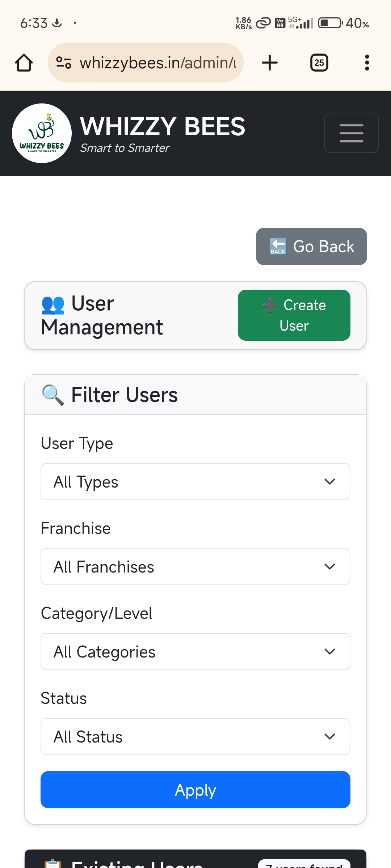
Task: Open a new browser tab
Action: click(270, 63)
